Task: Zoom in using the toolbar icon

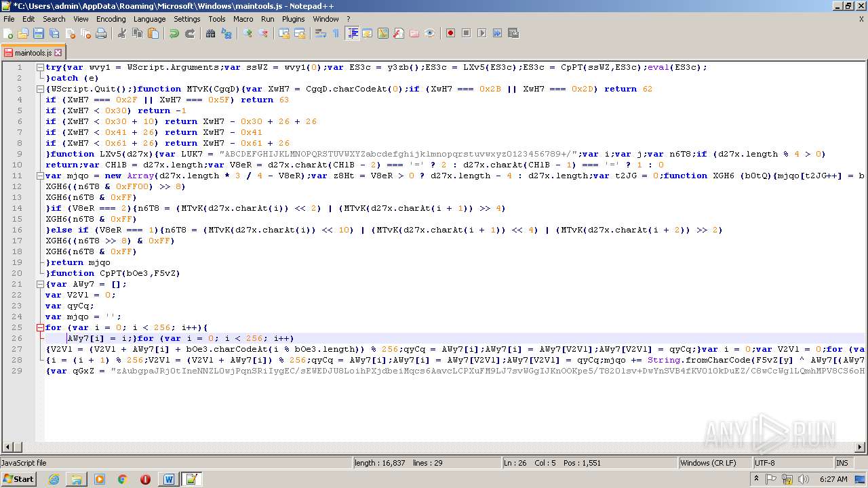Action: (248, 33)
